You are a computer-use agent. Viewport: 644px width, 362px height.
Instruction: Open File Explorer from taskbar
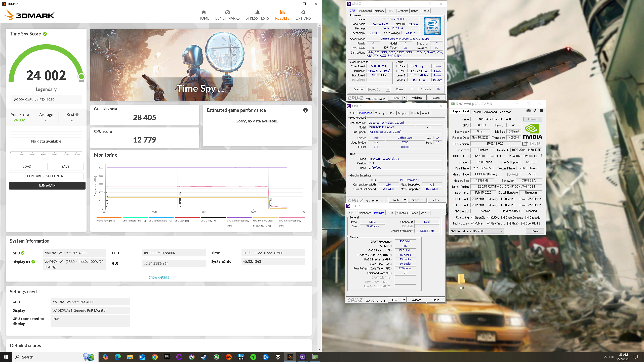(x=130, y=357)
